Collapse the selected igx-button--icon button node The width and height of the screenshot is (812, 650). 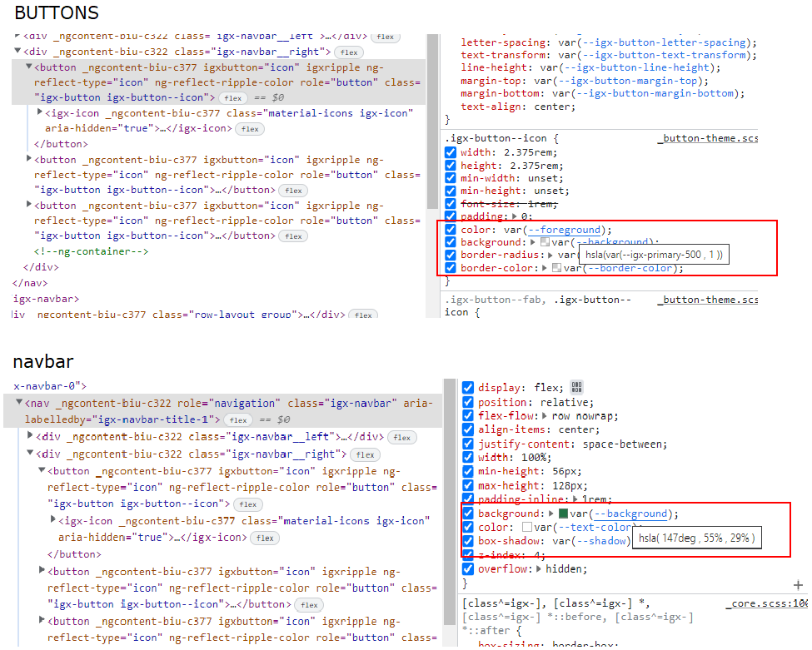[x=29, y=67]
